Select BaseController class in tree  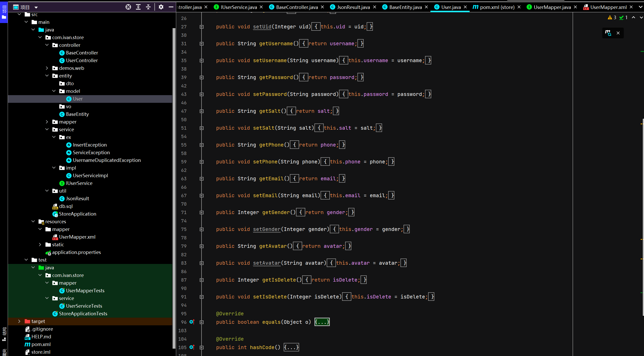(x=82, y=53)
